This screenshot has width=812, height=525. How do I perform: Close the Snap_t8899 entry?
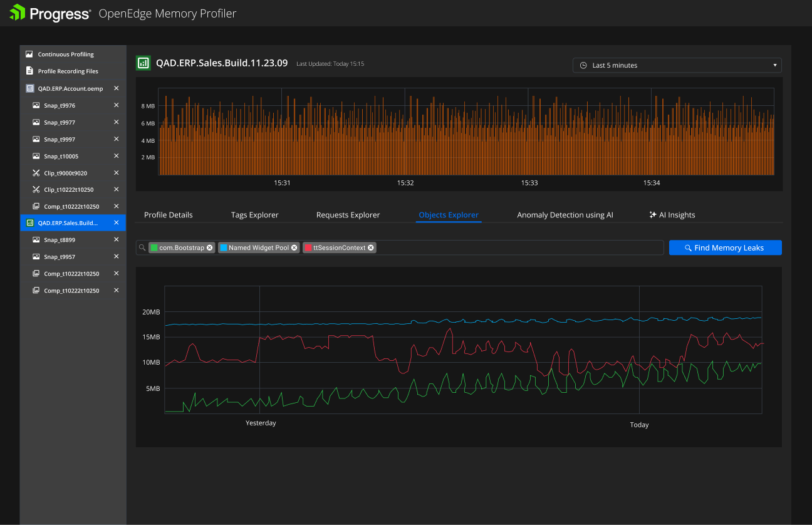(x=117, y=240)
